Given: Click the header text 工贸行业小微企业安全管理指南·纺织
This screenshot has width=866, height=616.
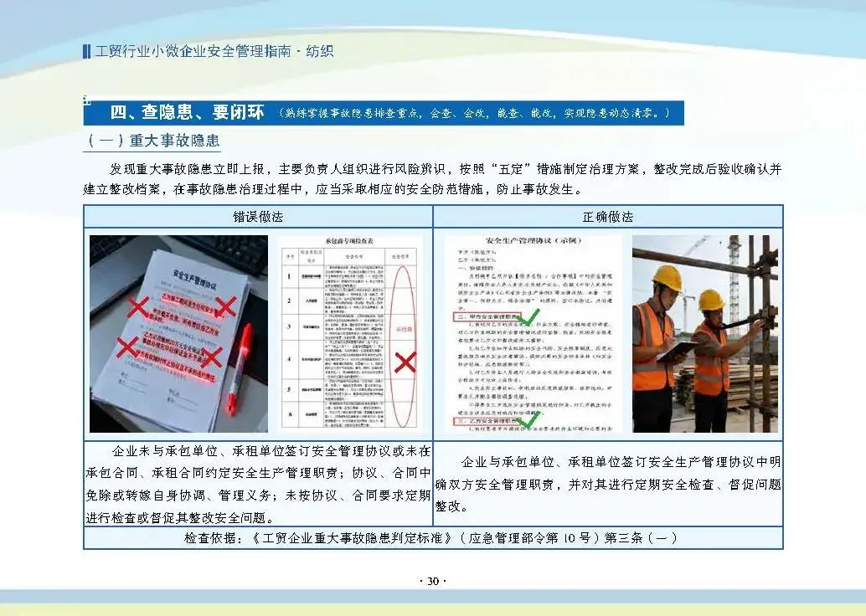Looking at the screenshot, I should pyautogui.click(x=214, y=51).
